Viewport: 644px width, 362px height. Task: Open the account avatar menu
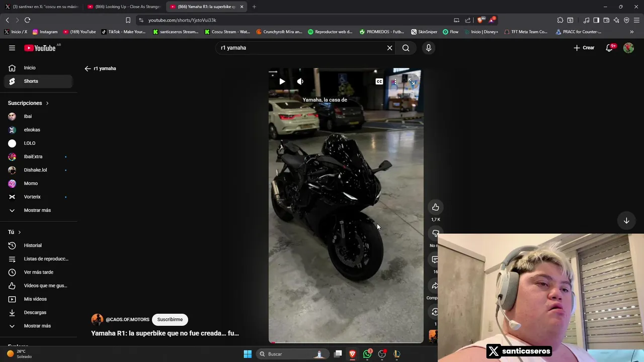[628, 48]
